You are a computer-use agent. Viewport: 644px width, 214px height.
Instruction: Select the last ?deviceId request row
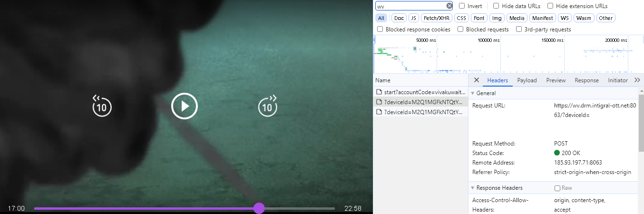point(420,112)
